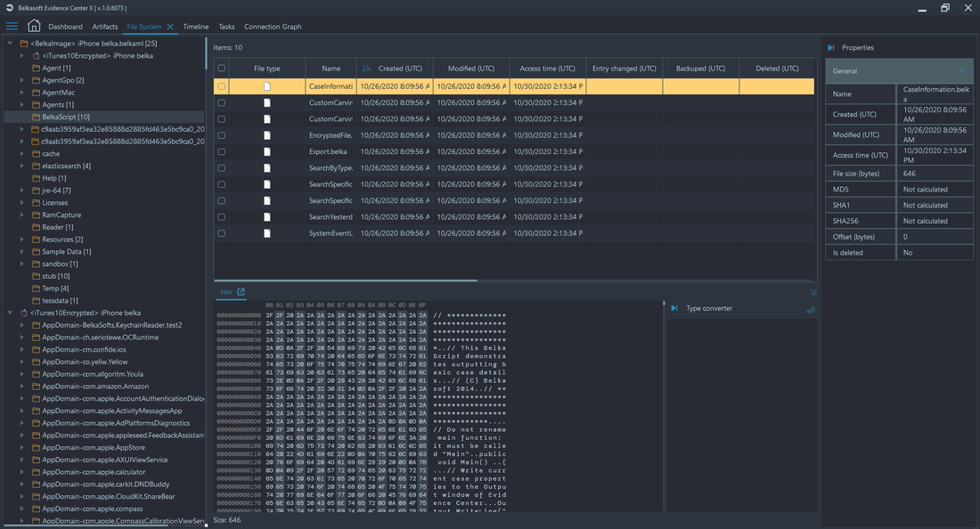Expand the sandbox [1] folder
Image resolution: width=980 pixels, height=529 pixels.
coord(22,264)
